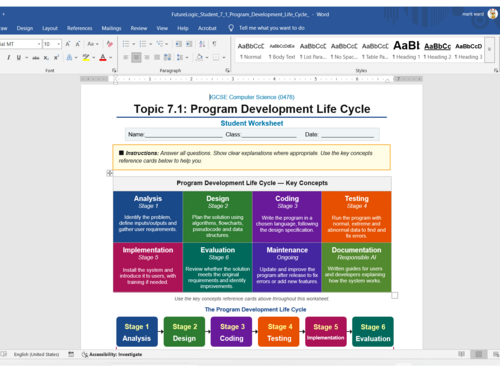The width and height of the screenshot is (500, 375).
Task: Select the table move handle
Action: pyautogui.click(x=109, y=173)
